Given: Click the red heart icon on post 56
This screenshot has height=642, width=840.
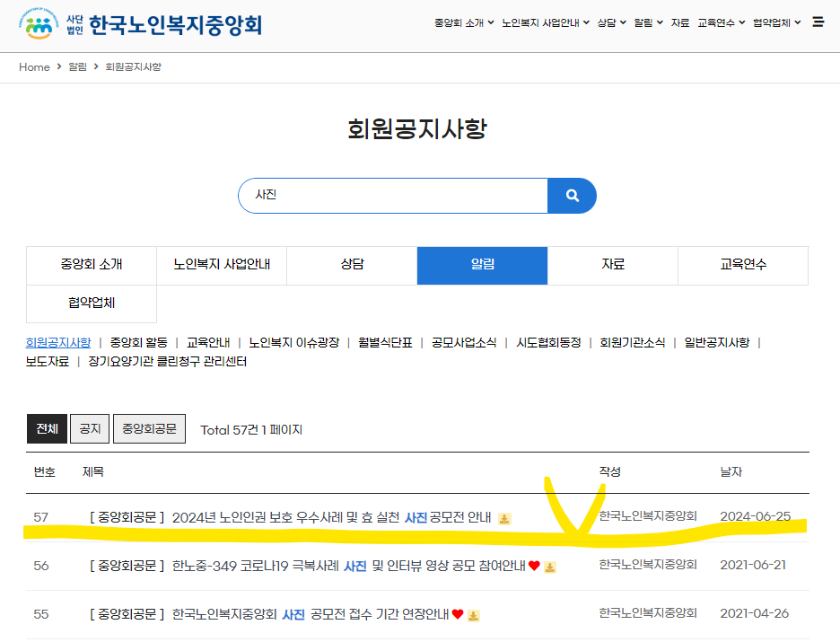Looking at the screenshot, I should point(534,567).
